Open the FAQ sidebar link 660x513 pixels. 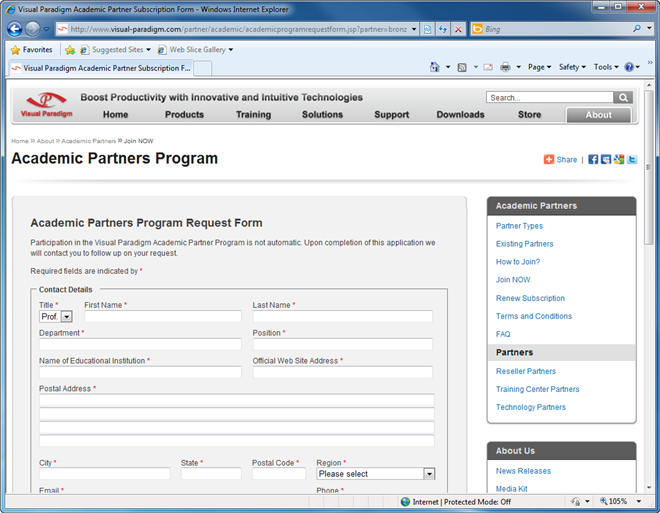(x=503, y=334)
